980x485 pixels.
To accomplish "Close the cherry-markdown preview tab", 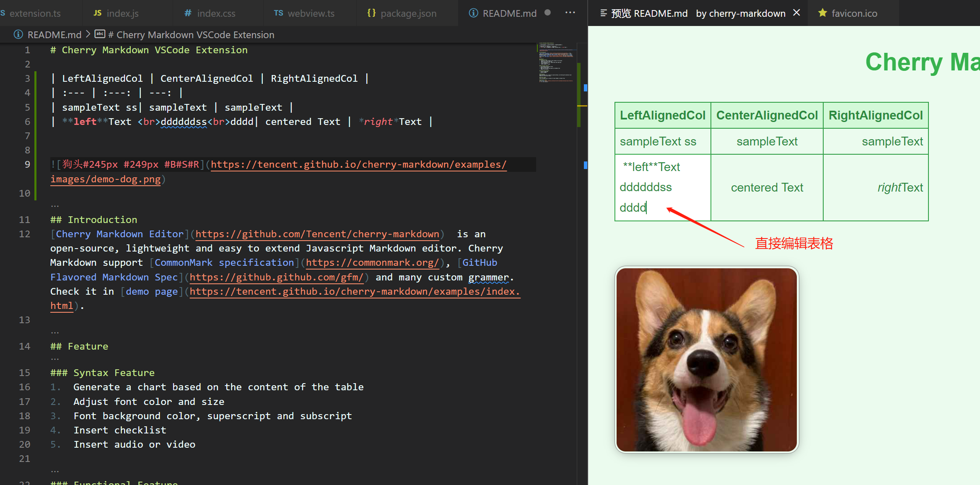I will (796, 13).
